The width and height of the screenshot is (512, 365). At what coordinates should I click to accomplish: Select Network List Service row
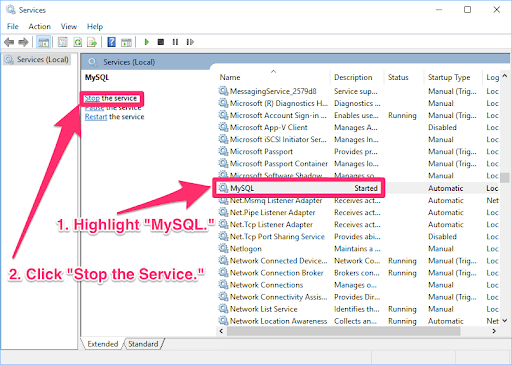point(358,309)
